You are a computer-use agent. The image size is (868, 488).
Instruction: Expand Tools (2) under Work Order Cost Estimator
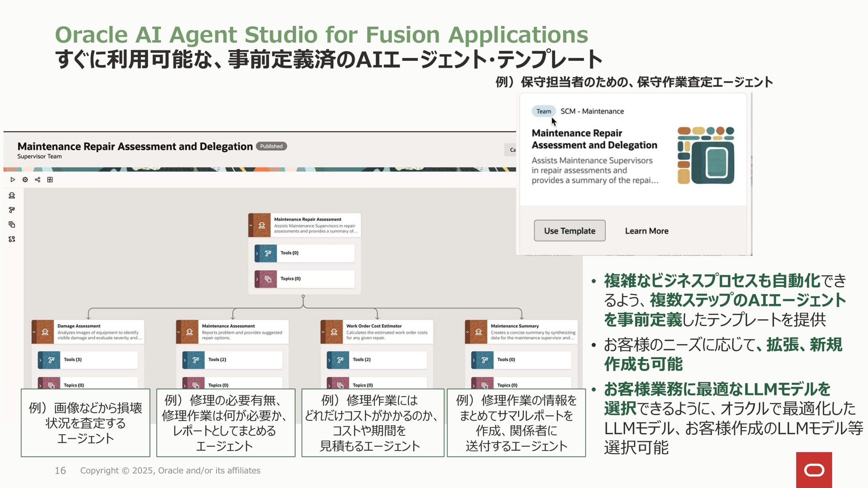(329, 360)
